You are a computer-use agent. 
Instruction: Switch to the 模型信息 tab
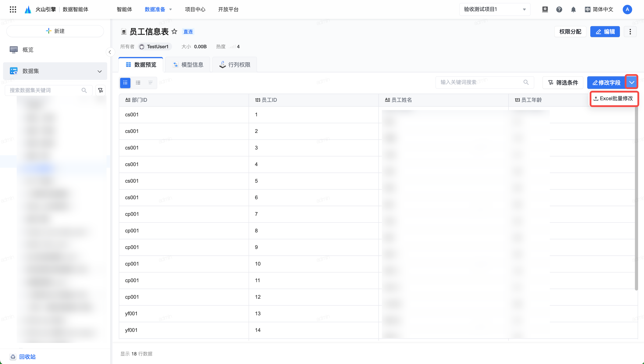click(x=188, y=65)
